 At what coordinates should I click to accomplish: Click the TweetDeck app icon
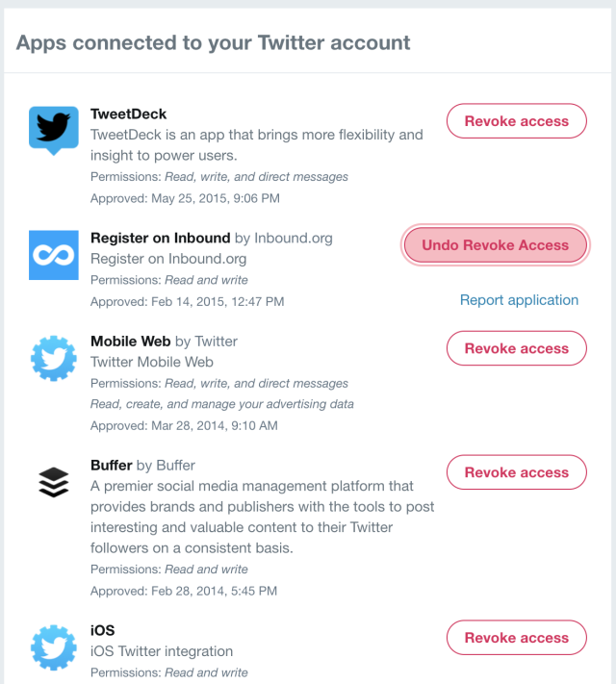[54, 131]
